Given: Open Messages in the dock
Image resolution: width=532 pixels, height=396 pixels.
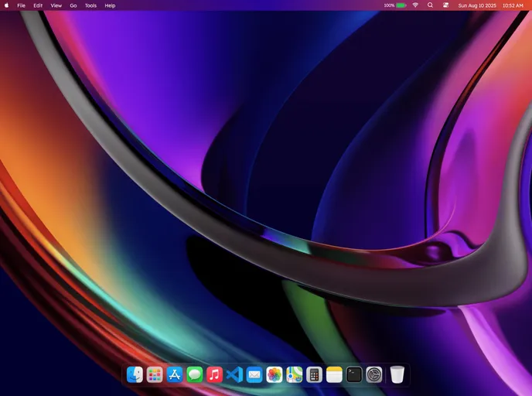Looking at the screenshot, I should (x=195, y=375).
